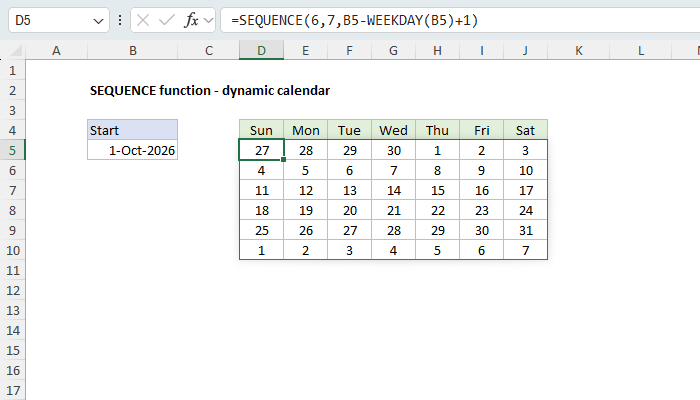This screenshot has width=700, height=400.
Task: Click the 'Sat' calendar header
Action: click(525, 130)
